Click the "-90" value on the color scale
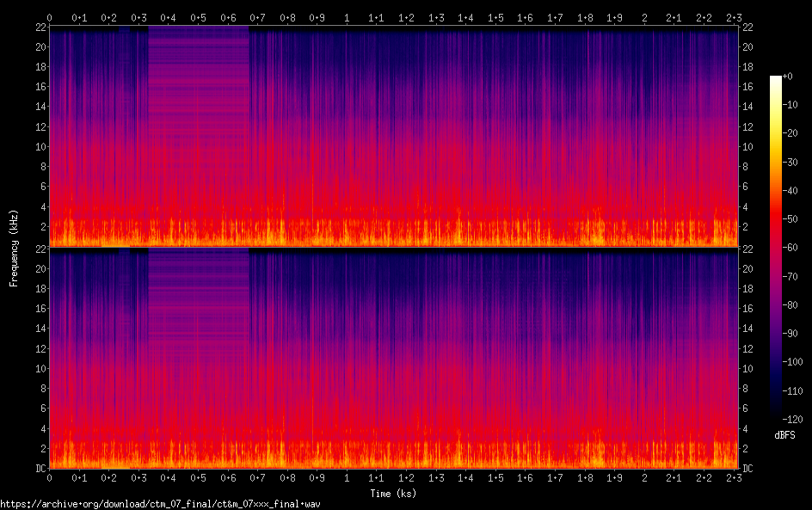Image resolution: width=812 pixels, height=510 pixels. coord(790,334)
